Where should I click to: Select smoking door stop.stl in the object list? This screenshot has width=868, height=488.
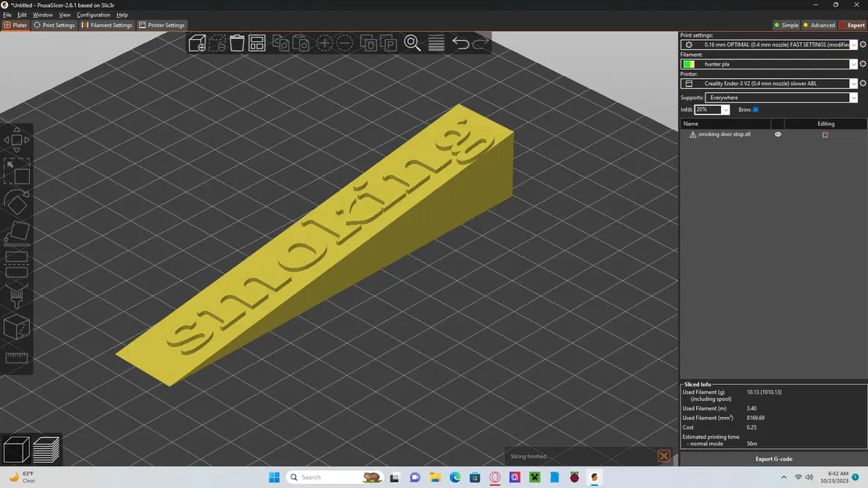[724, 134]
